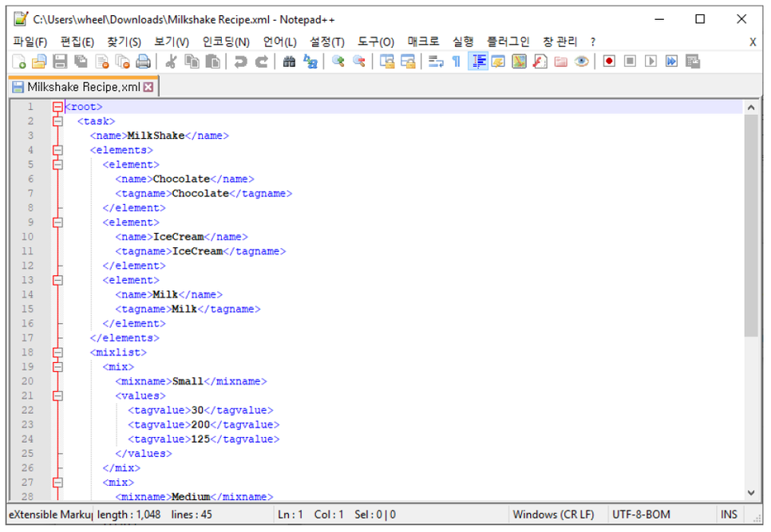The image size is (771, 532).
Task: Create a new file with the New toolbar icon
Action: (18, 61)
